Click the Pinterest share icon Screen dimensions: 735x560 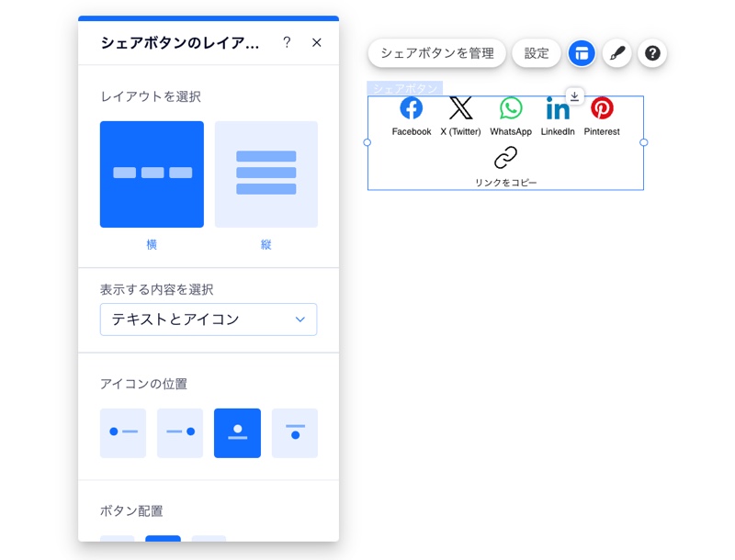pos(602,108)
